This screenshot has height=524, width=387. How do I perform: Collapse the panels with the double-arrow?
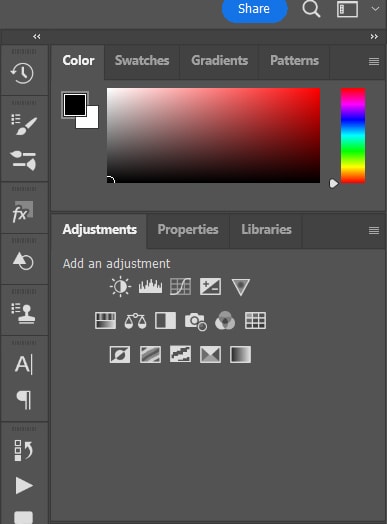(374, 36)
